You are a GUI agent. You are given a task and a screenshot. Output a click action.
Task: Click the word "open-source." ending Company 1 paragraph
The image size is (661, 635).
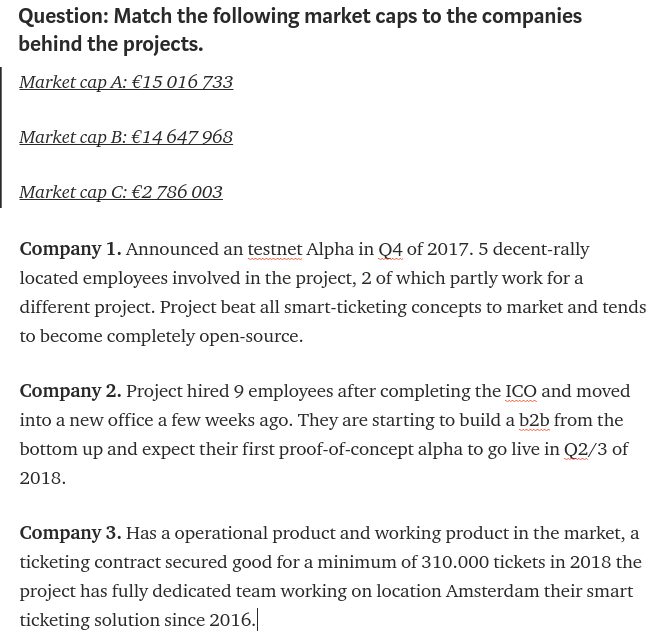click(251, 337)
